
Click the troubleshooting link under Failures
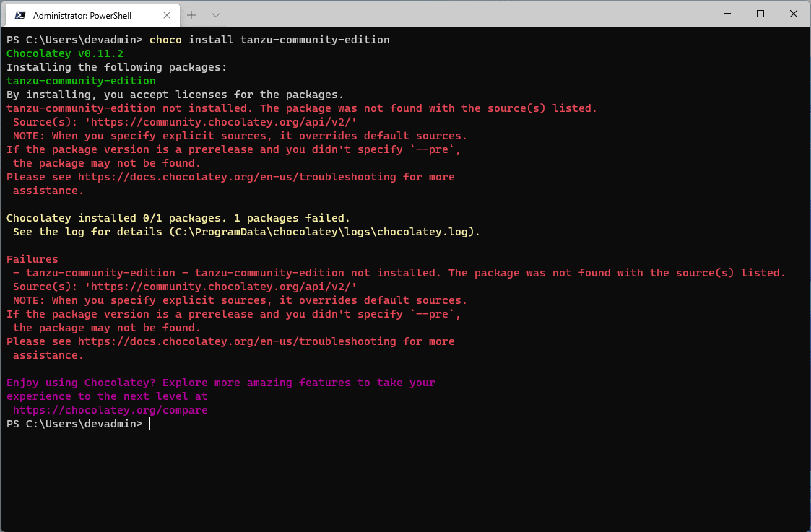tap(237, 341)
